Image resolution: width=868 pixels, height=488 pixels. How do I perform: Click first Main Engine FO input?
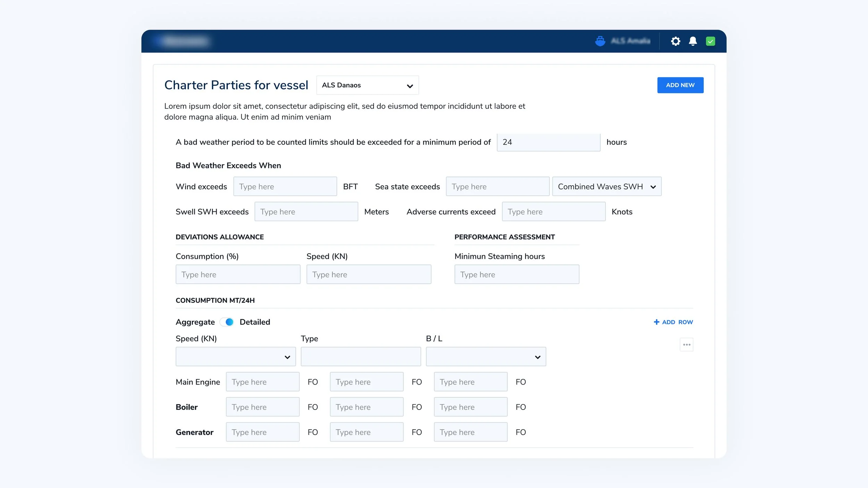click(x=262, y=382)
